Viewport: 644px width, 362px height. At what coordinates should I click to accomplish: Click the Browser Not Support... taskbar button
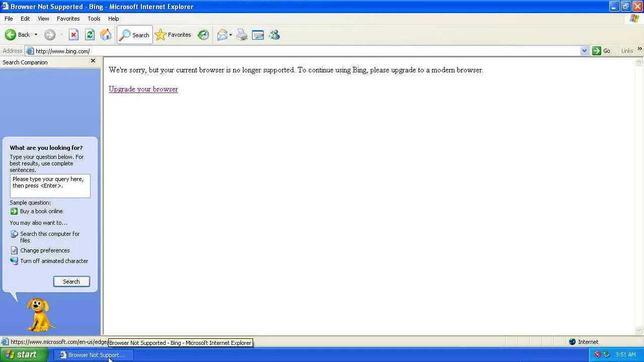click(x=94, y=355)
